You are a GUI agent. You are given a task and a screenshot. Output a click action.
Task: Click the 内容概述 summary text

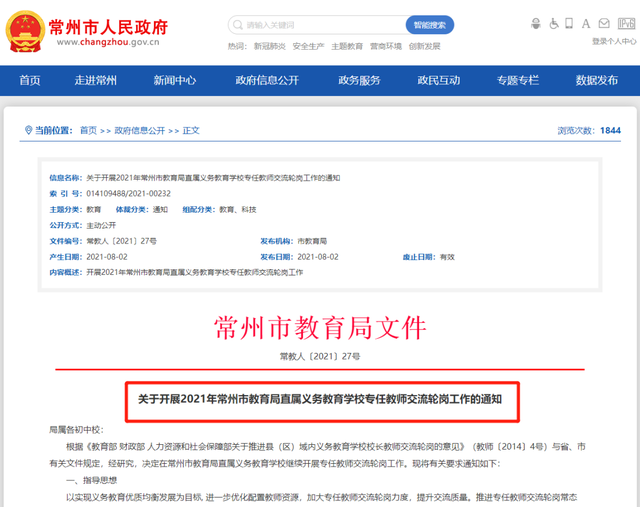195,272
